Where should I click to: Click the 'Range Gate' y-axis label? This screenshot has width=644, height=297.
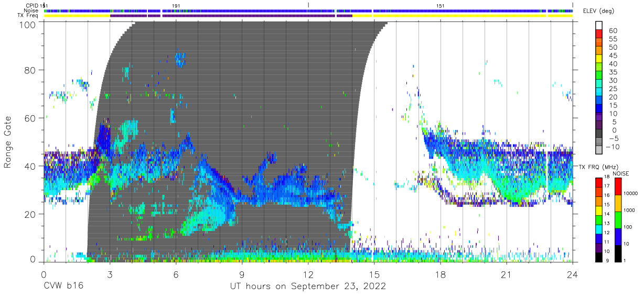point(8,142)
